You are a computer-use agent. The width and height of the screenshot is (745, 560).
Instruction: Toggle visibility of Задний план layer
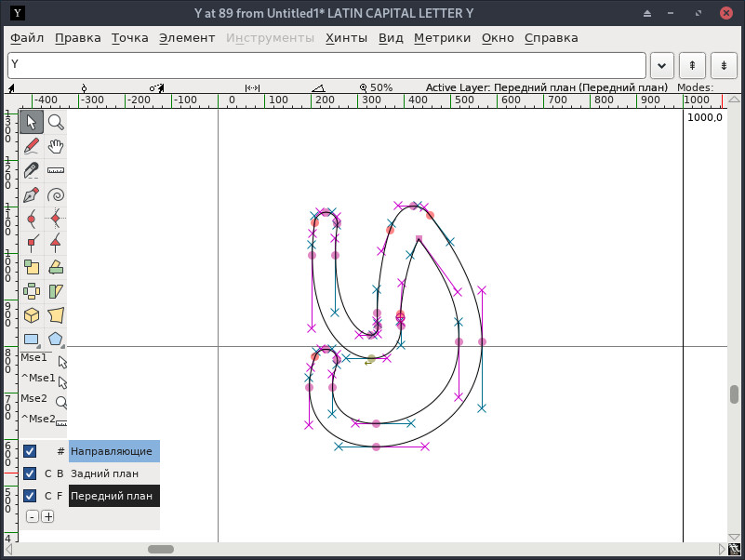(30, 473)
